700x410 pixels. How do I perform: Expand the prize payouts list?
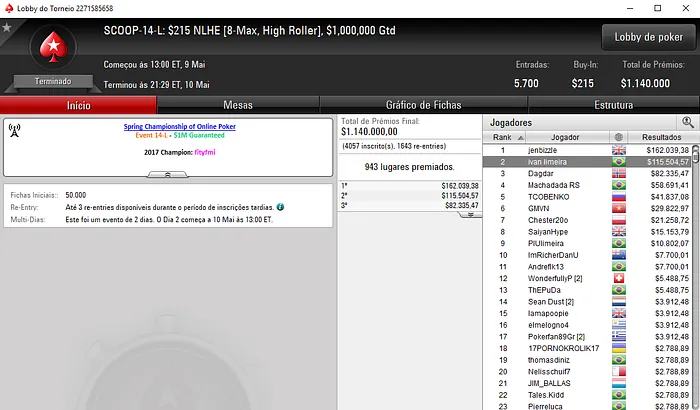click(470, 215)
